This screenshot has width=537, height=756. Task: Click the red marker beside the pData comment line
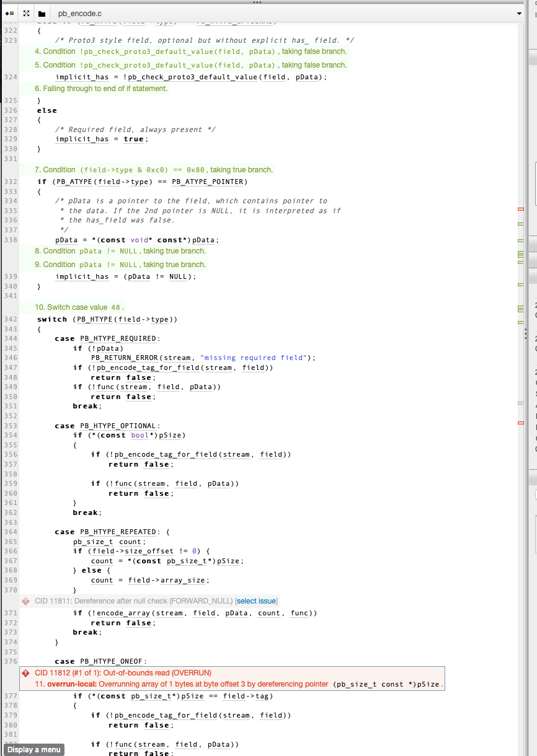click(521, 209)
